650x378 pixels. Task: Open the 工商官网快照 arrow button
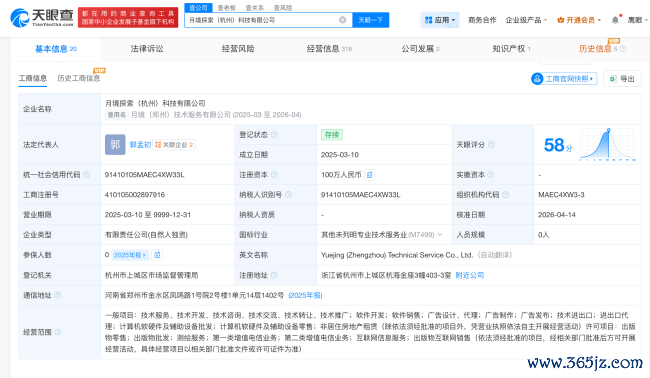coord(564,79)
